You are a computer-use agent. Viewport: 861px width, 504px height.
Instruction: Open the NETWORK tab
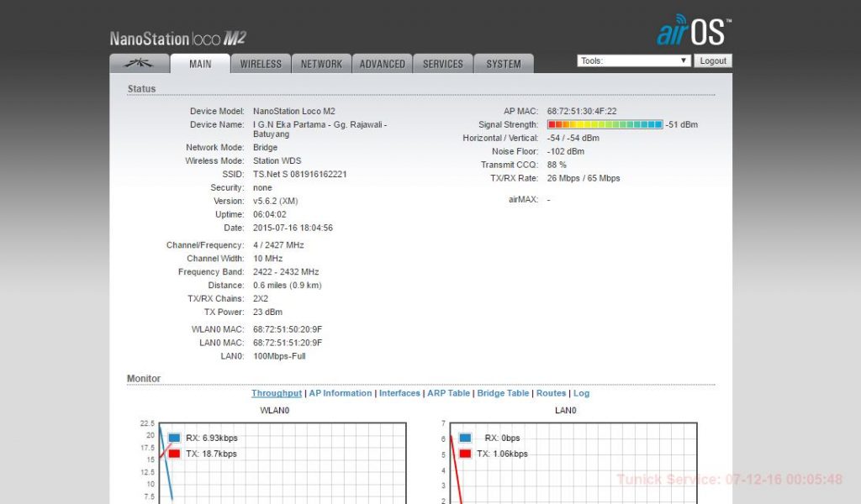click(321, 64)
